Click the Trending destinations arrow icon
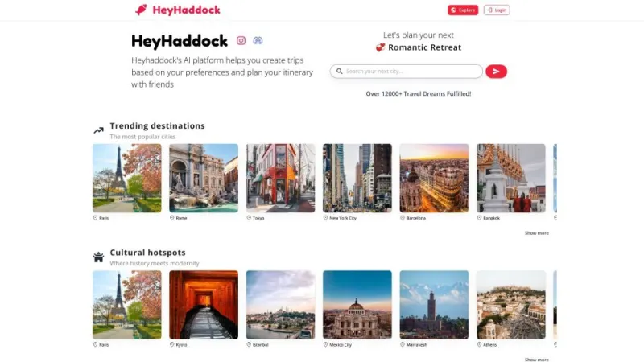 pos(98,130)
